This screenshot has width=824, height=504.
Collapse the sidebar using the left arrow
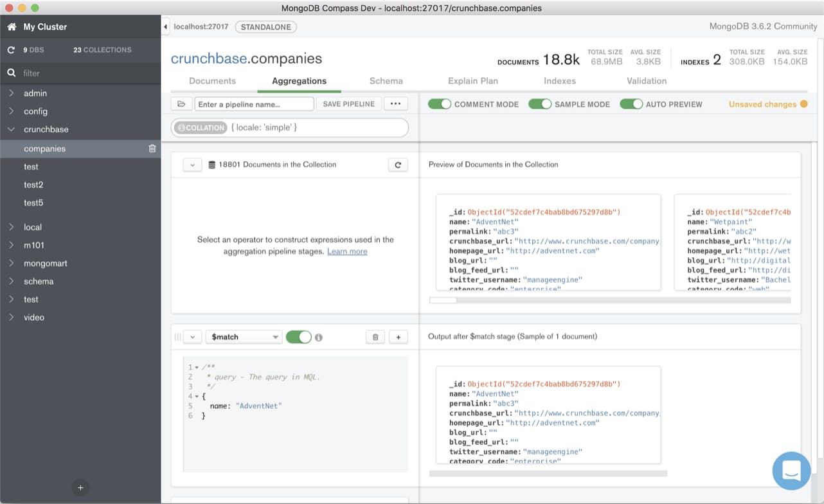(x=165, y=27)
